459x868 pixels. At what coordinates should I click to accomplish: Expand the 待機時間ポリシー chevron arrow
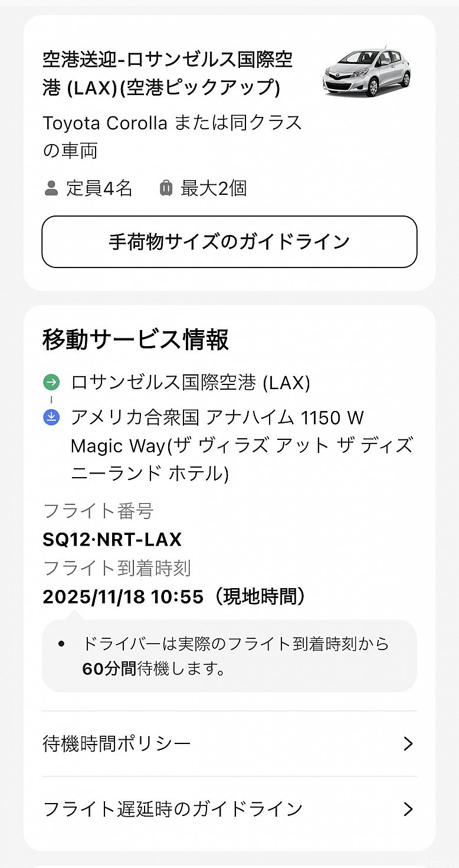pos(408,743)
